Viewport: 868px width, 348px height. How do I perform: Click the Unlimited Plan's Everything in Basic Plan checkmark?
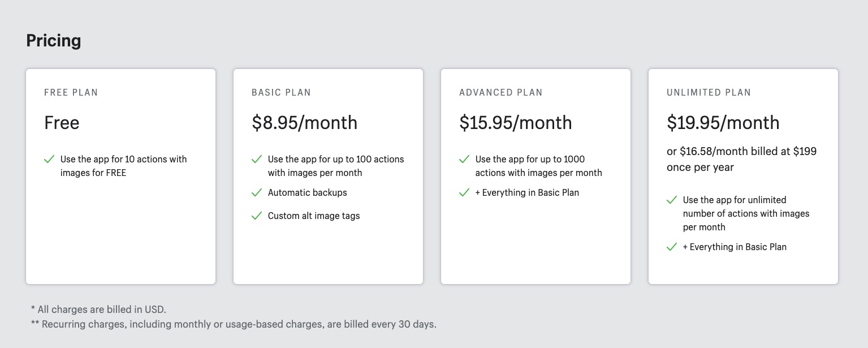click(672, 247)
